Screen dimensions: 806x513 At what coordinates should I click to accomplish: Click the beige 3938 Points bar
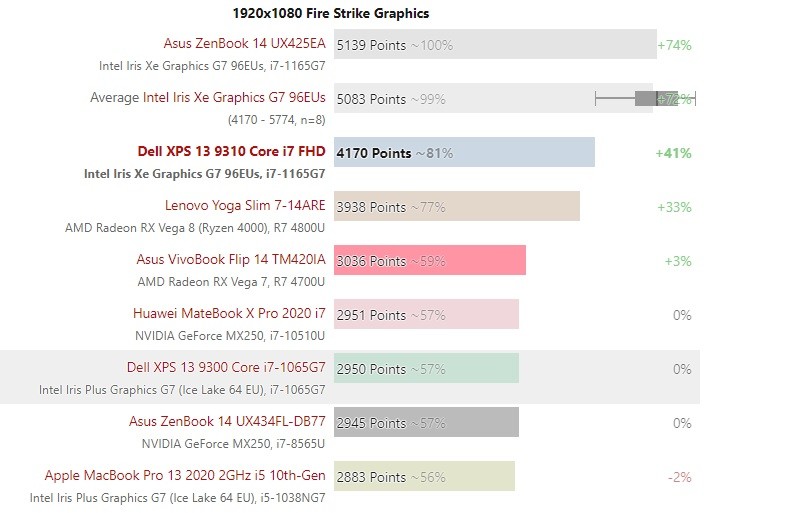(457, 206)
